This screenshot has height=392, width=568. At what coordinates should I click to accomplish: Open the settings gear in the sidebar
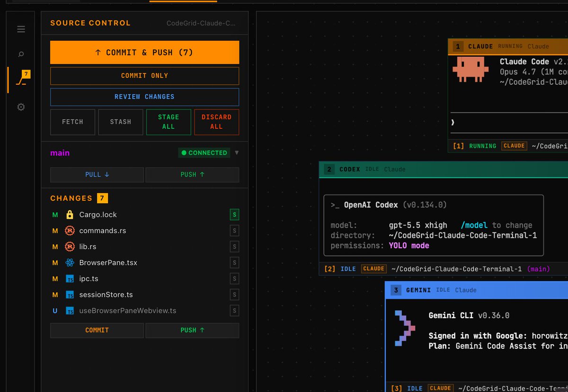21,107
